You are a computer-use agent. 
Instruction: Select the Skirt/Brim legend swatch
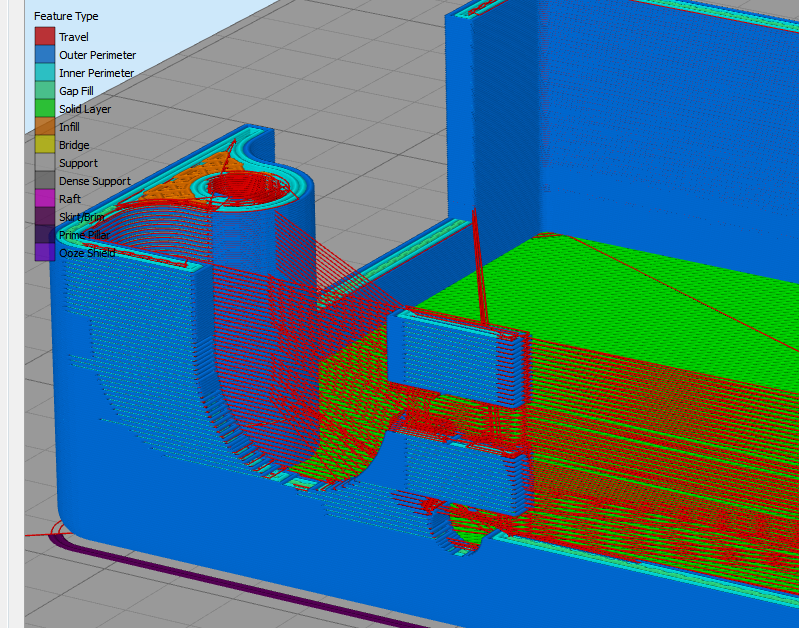(44, 217)
